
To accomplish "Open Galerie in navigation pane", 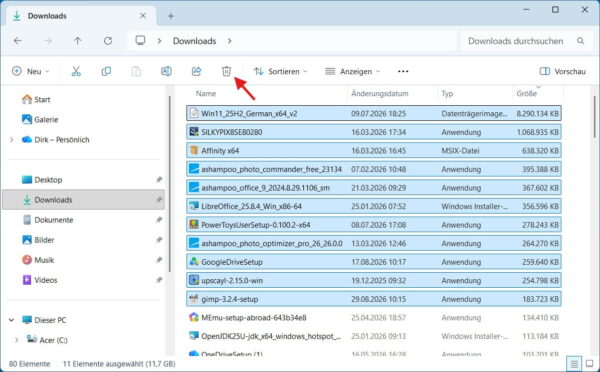I will (x=40, y=119).
